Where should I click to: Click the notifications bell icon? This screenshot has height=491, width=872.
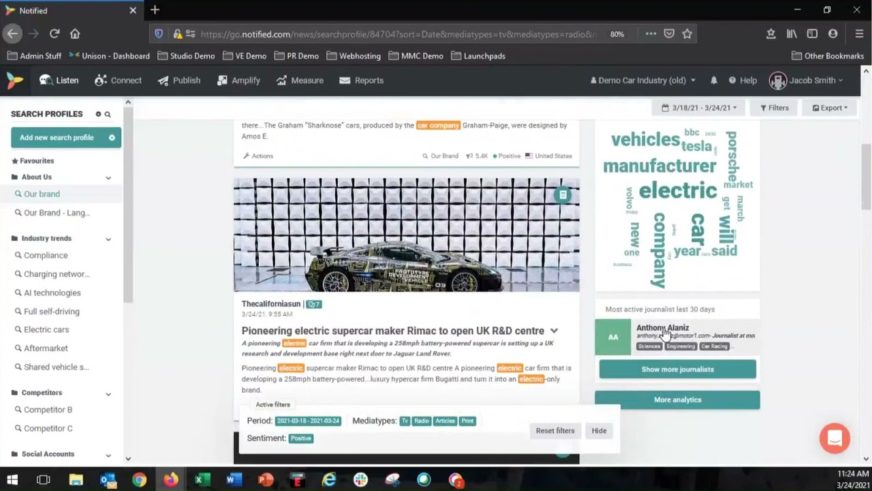714,81
